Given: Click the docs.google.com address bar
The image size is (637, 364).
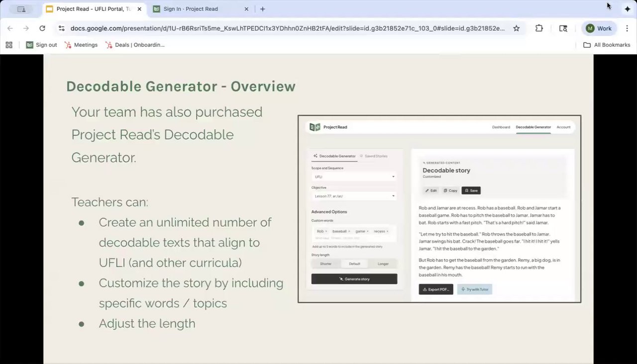Looking at the screenshot, I should (287, 28).
